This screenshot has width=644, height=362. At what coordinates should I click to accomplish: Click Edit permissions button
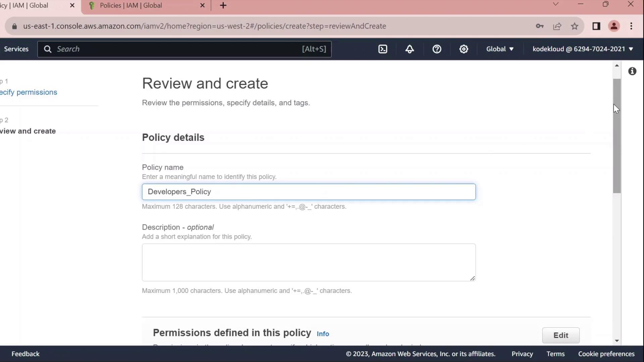coord(560,335)
